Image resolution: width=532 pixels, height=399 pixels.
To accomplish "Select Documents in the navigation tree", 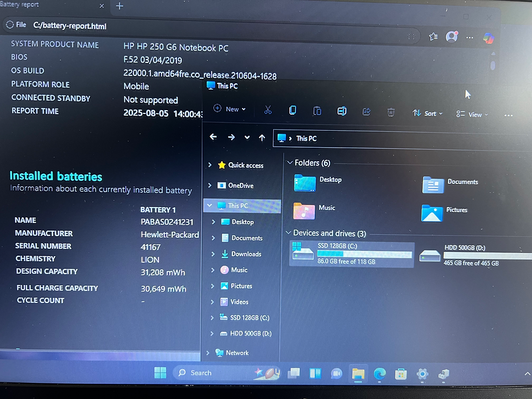I will coord(246,238).
